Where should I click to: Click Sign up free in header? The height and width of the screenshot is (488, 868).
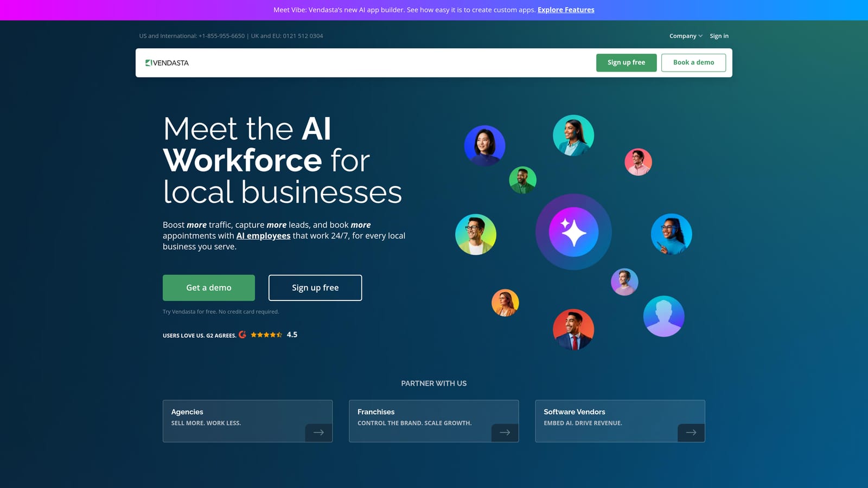click(626, 62)
